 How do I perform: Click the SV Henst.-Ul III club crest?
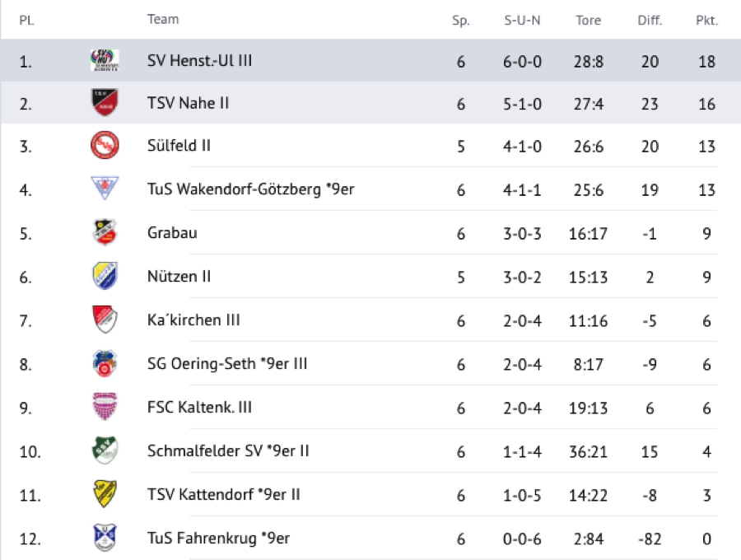pyautogui.click(x=105, y=60)
